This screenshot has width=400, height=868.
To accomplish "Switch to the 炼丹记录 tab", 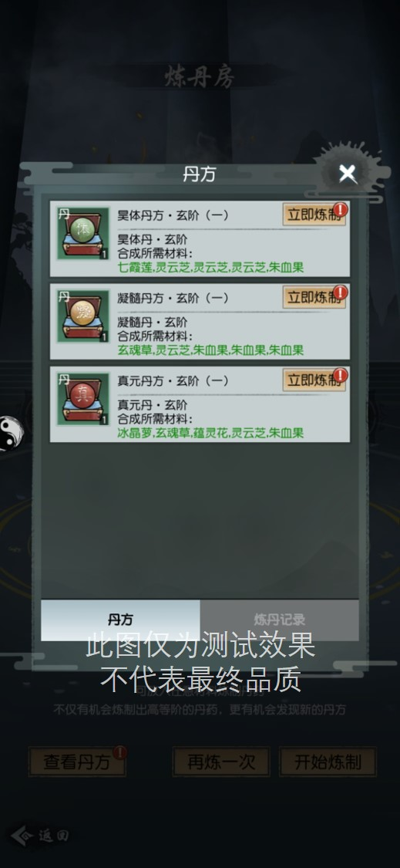I will (280, 620).
